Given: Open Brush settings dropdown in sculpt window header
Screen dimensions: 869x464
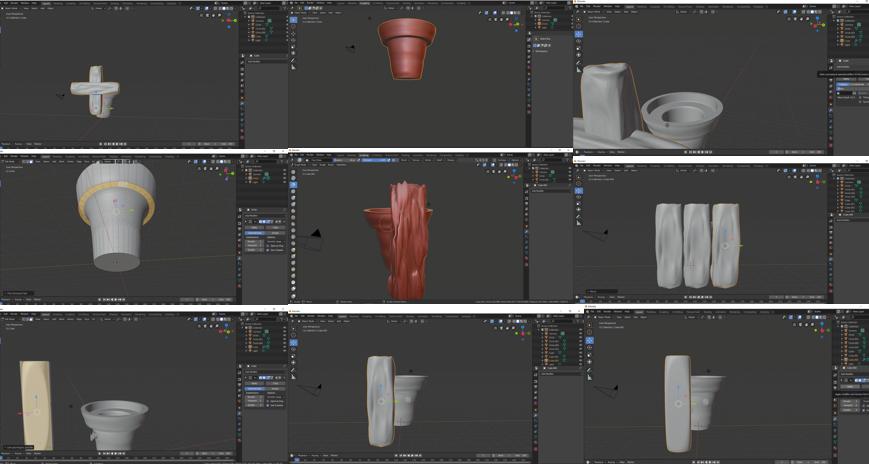Looking at the screenshot, I should tap(406, 160).
